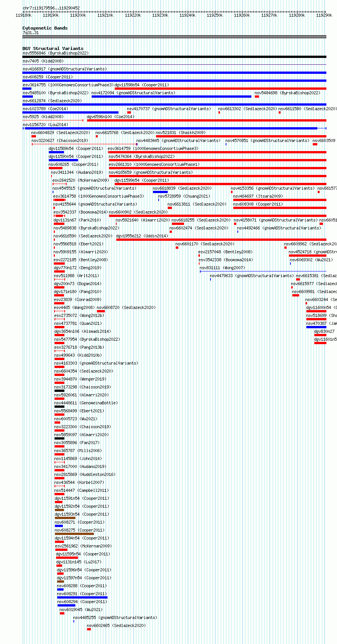Open variant esv3614755 (1000GenomesConsortiumPhase3)
Image resolution: width=337 pixels, height=644 pixels.
click(68, 85)
